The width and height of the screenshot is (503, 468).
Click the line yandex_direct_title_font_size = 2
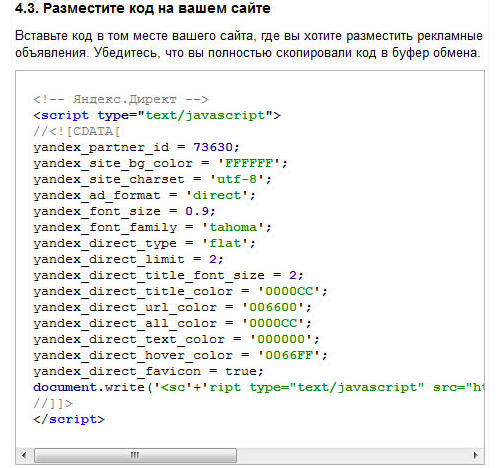point(168,275)
